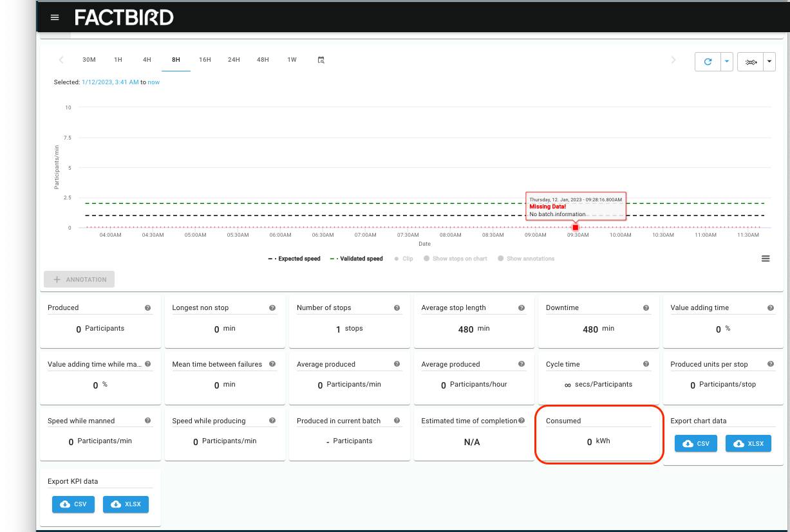Show help for Average stop length
Viewport: 790px width, 532px height.
(522, 308)
